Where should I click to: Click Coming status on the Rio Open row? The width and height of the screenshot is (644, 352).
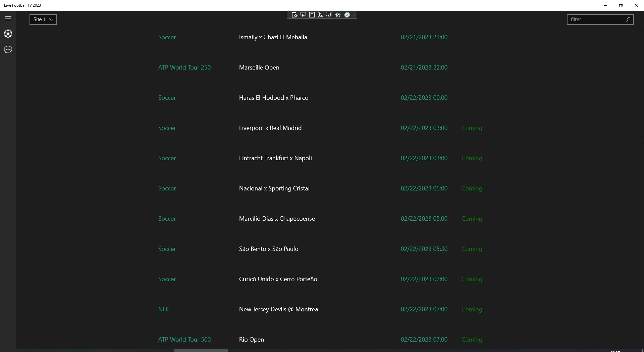472,340
